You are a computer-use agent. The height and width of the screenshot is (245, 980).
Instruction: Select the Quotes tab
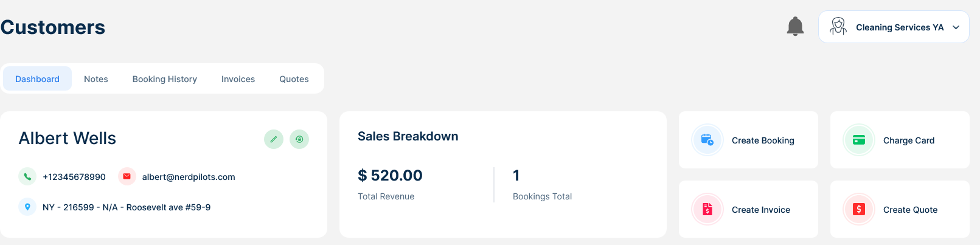click(294, 79)
